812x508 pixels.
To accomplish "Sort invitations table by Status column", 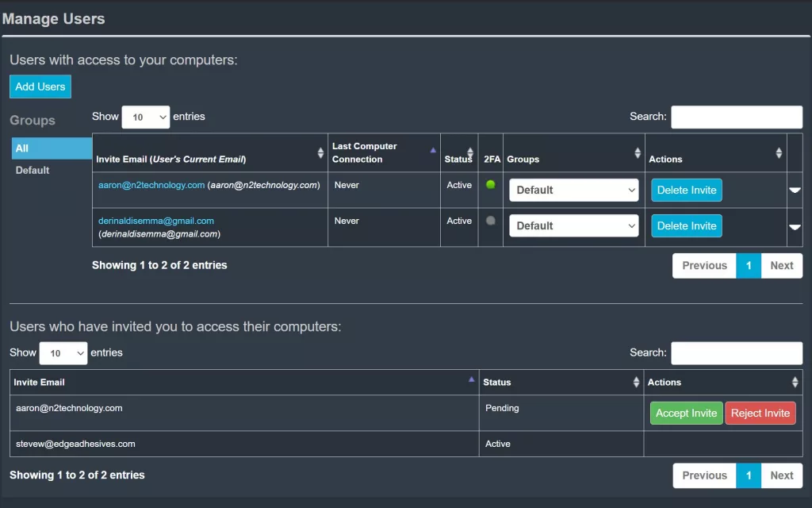I will point(561,382).
